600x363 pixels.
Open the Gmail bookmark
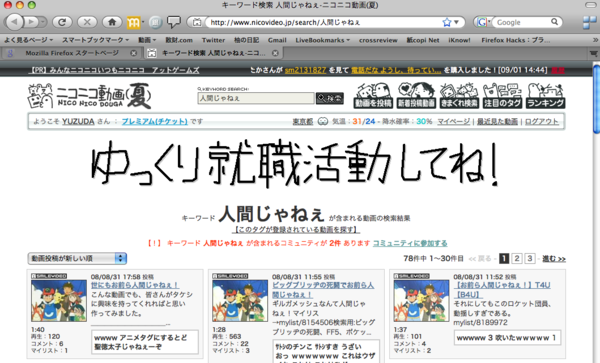click(x=277, y=40)
